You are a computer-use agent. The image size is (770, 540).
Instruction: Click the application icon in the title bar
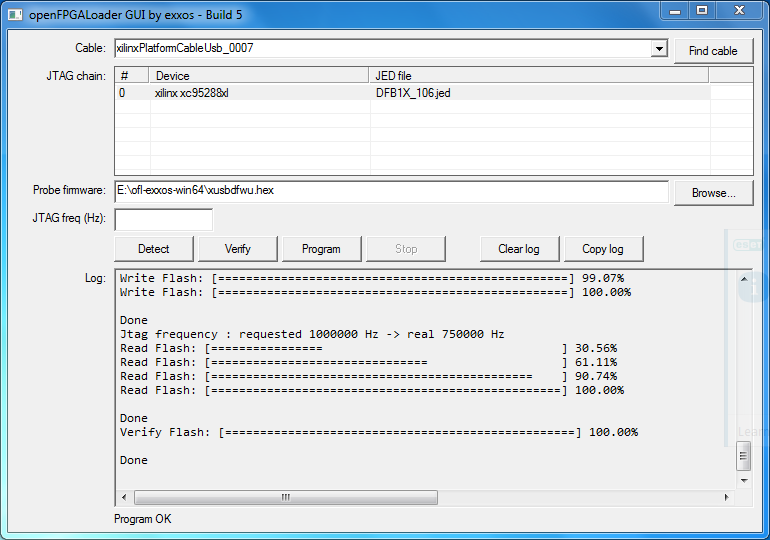(15, 15)
